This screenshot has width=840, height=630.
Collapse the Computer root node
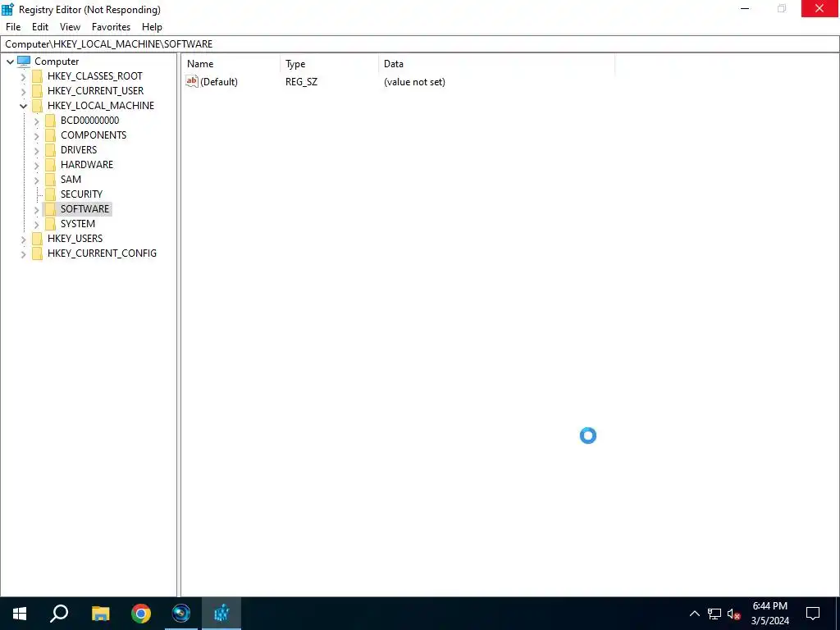coord(10,62)
